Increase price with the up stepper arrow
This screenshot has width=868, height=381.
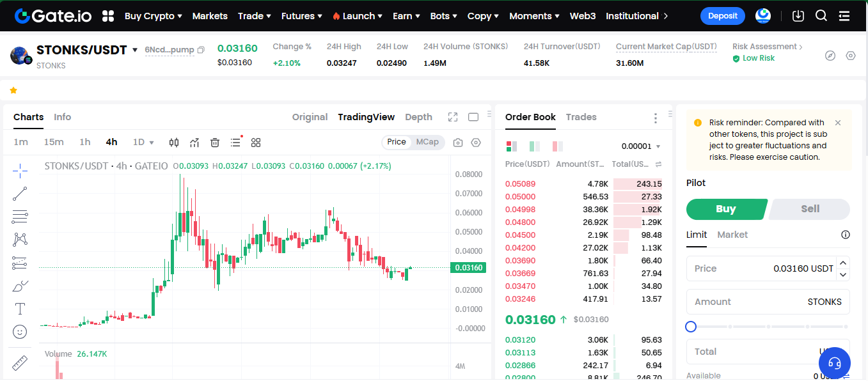tap(843, 263)
